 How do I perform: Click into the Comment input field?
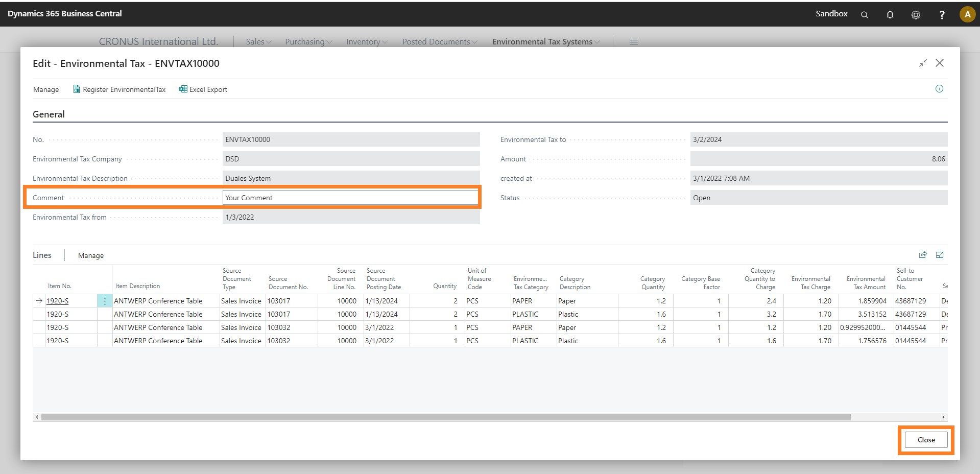pos(350,198)
